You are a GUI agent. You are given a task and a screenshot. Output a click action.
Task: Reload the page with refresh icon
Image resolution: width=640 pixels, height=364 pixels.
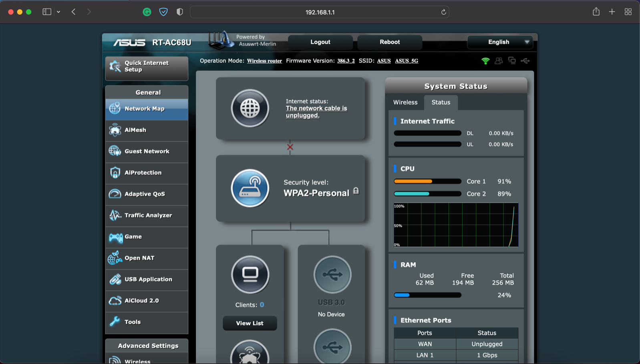tap(443, 12)
